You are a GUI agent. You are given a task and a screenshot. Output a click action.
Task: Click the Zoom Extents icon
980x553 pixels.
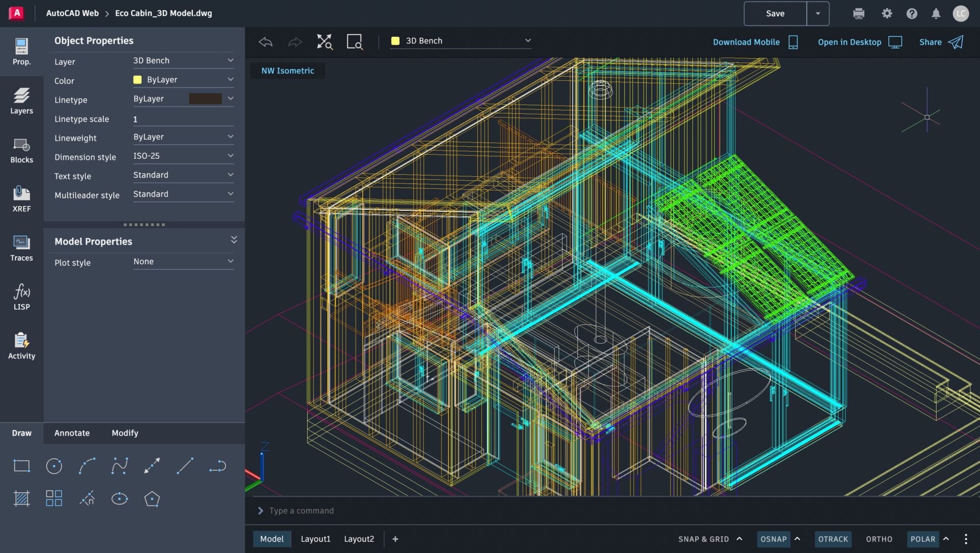coord(324,41)
